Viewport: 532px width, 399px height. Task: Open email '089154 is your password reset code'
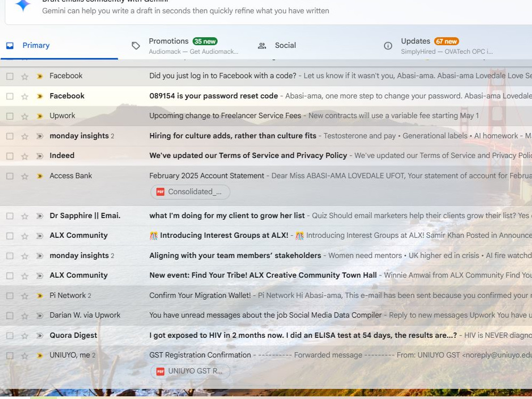[x=266, y=96]
